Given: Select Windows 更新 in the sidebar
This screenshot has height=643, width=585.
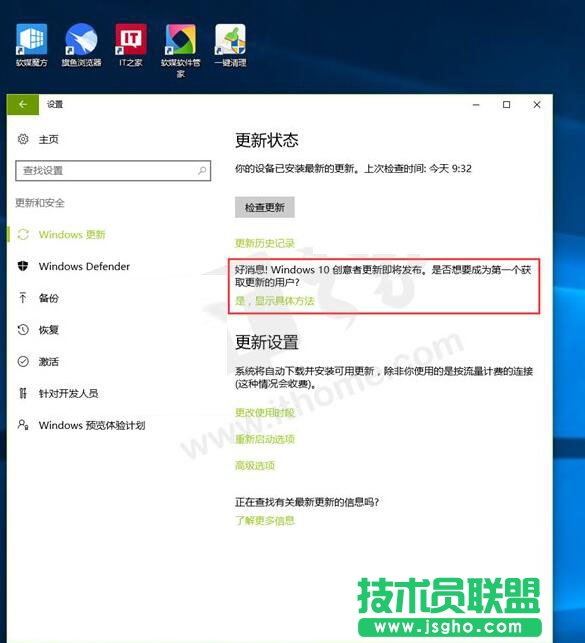Looking at the screenshot, I should pyautogui.click(x=72, y=235).
